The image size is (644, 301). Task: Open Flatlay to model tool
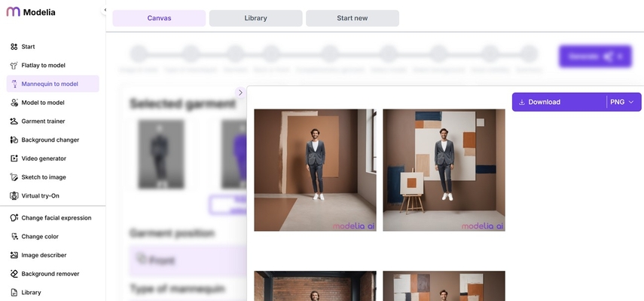(53, 66)
